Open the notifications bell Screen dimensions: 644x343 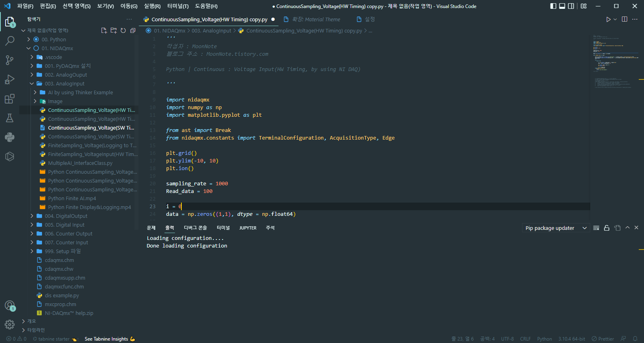tap(635, 339)
